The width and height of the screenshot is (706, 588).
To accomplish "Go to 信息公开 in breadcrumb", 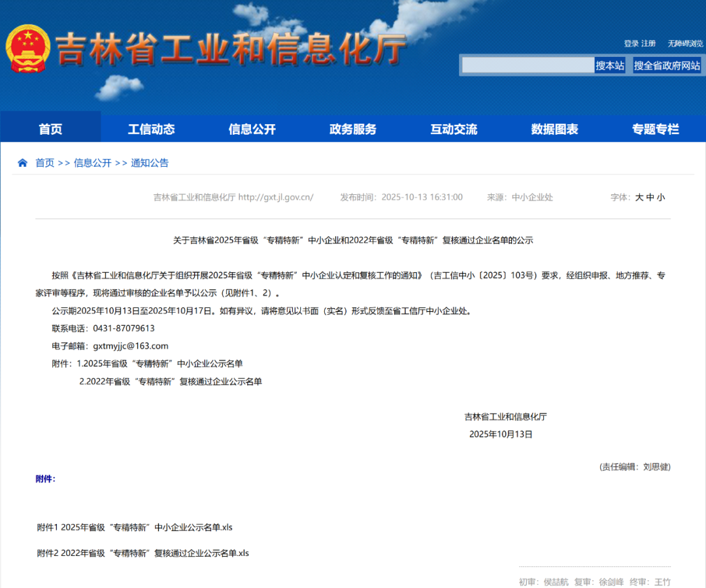I will 92,163.
